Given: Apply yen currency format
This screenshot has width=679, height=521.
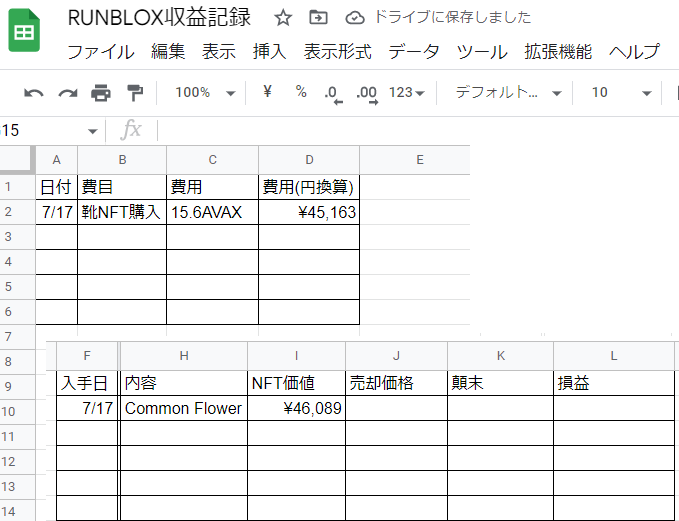Looking at the screenshot, I should [267, 91].
